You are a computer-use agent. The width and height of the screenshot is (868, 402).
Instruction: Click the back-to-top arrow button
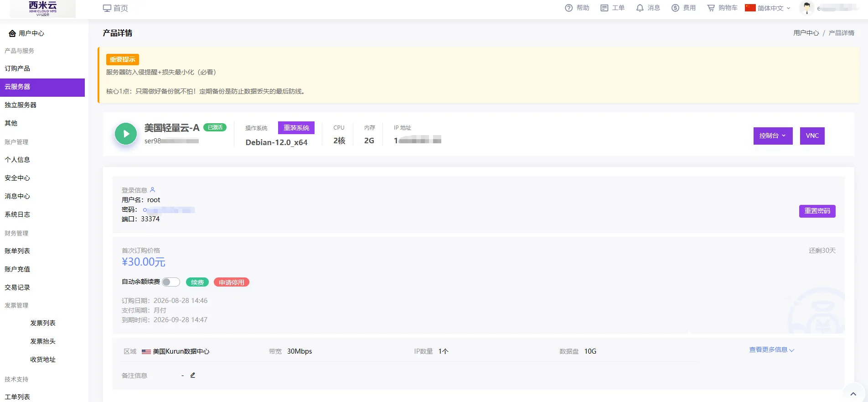[853, 393]
